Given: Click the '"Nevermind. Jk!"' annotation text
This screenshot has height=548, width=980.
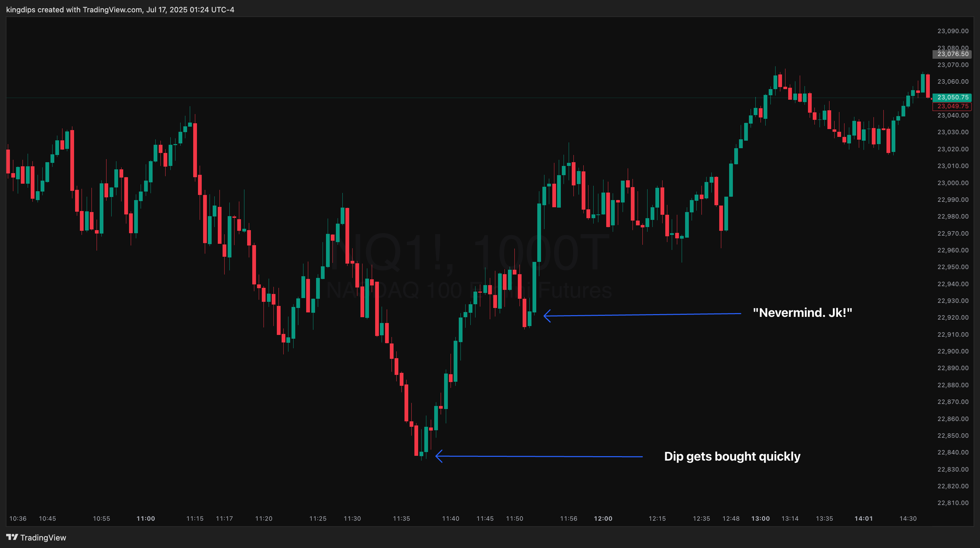Looking at the screenshot, I should click(x=803, y=312).
